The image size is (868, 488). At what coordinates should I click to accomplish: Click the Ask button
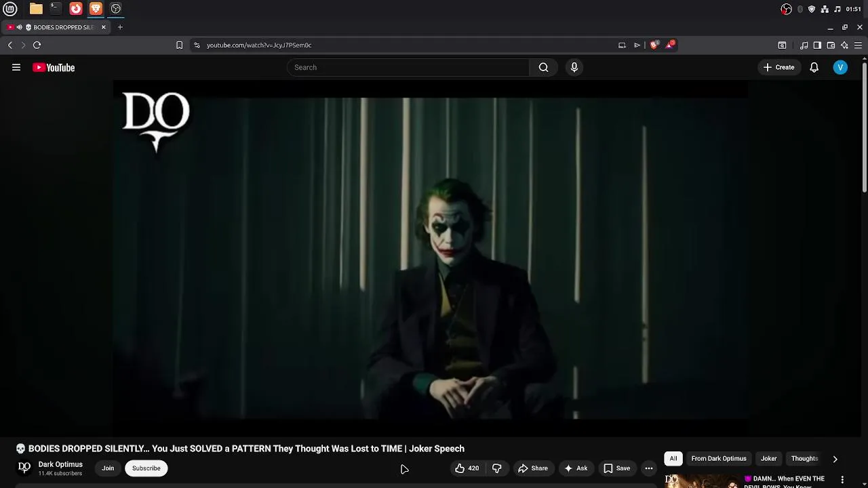[x=576, y=468]
